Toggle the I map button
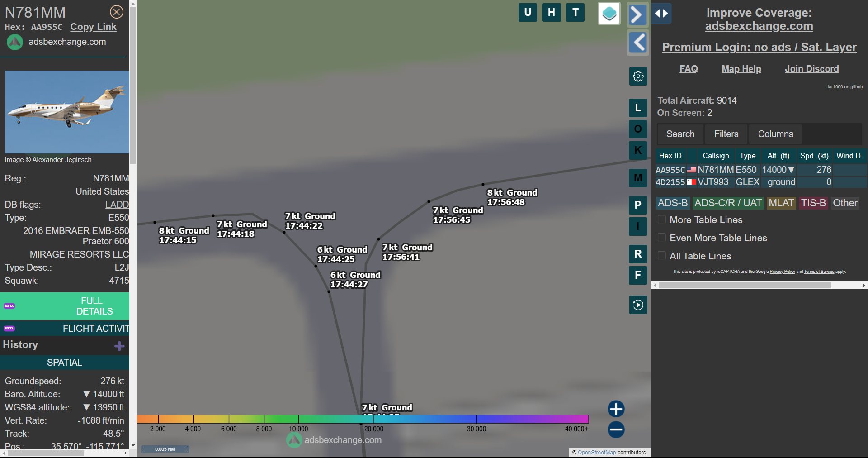868x458 pixels. point(638,226)
